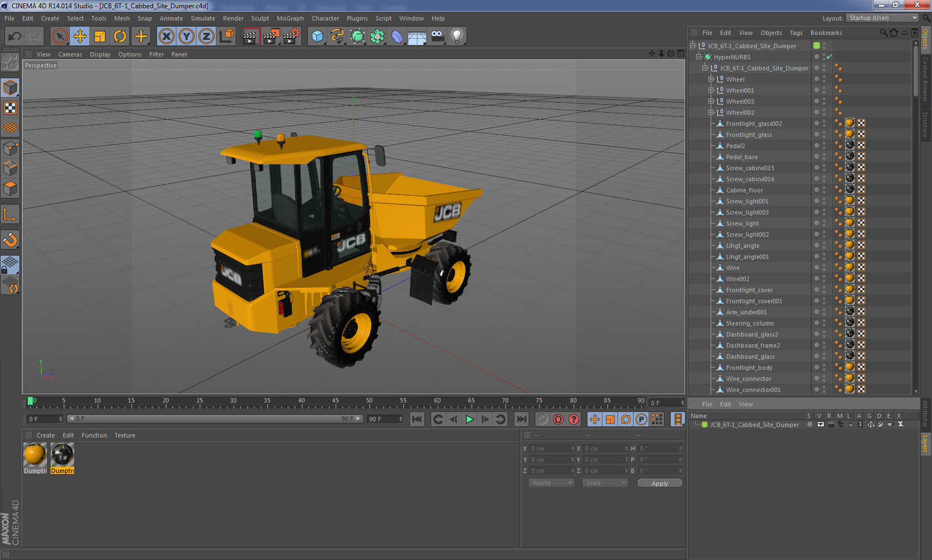Jump to the animation end
Viewport: 932px width, 560px height.
pyautogui.click(x=521, y=420)
